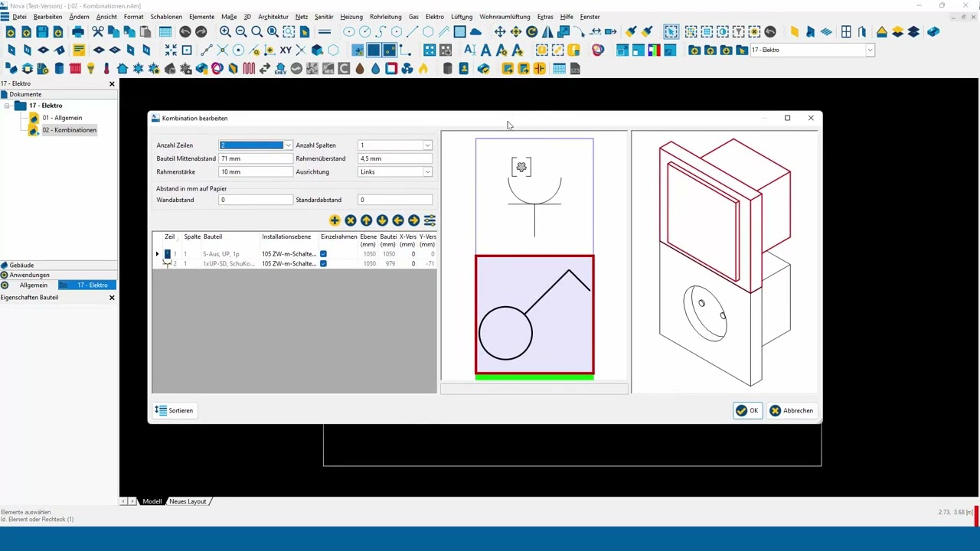Open the Schablonen menu
The height and width of the screenshot is (551, 980).
point(166,17)
